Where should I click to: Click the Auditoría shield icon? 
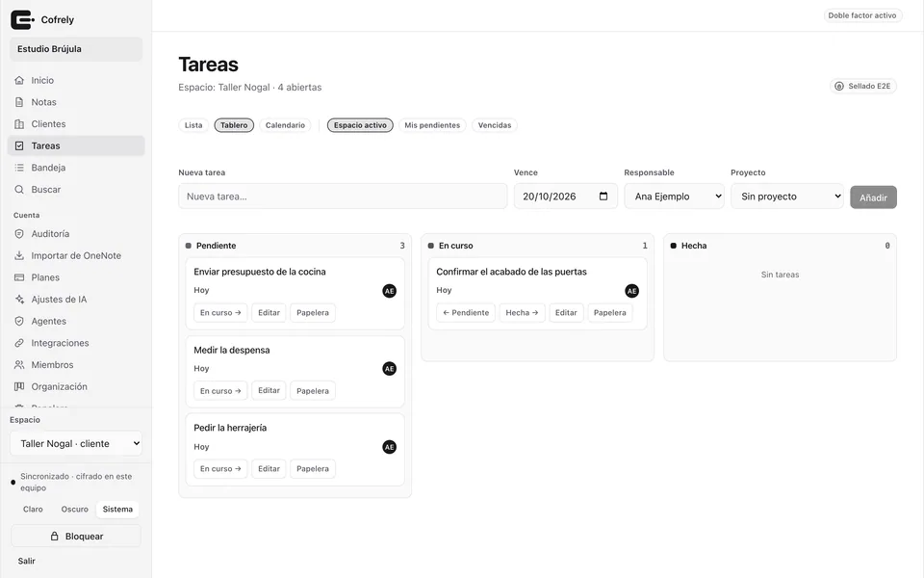pos(19,233)
